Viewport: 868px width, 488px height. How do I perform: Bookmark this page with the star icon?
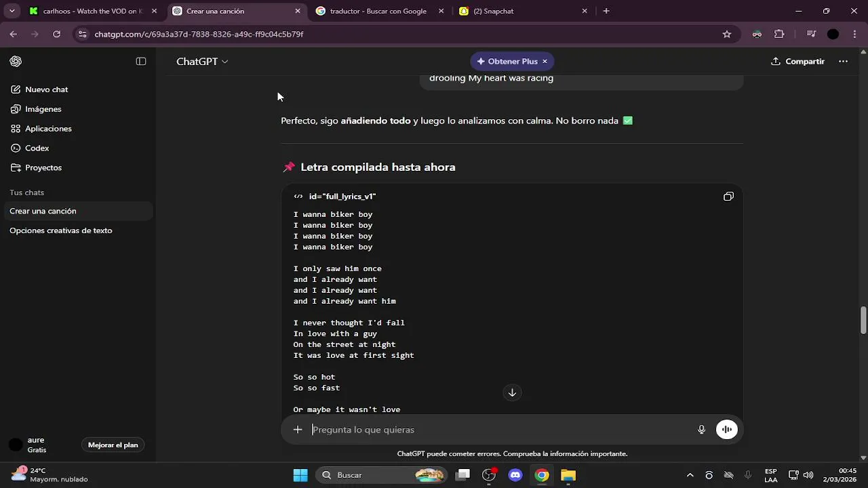pyautogui.click(x=727, y=34)
